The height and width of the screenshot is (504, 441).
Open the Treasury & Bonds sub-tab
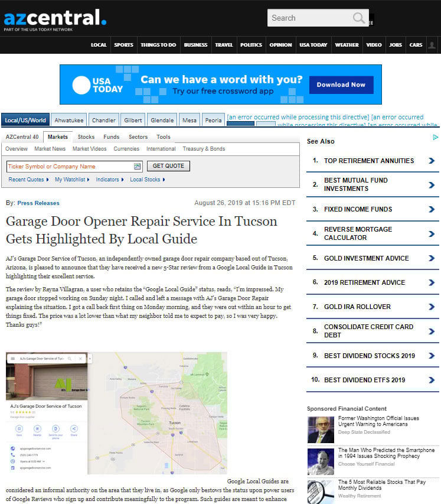204,149
